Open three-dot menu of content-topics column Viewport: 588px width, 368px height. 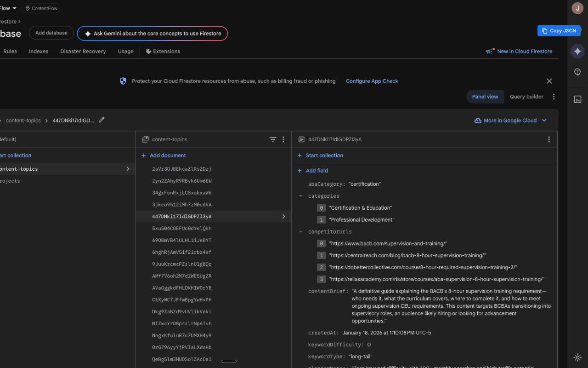283,139
